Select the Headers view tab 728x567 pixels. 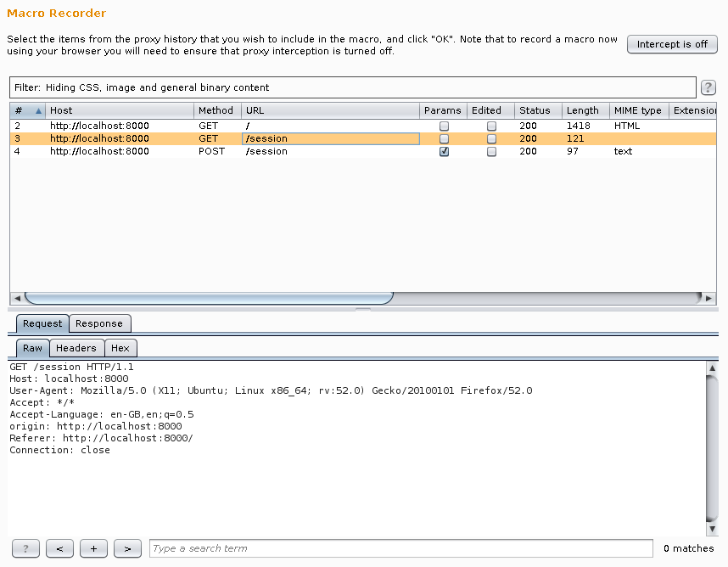(x=76, y=348)
